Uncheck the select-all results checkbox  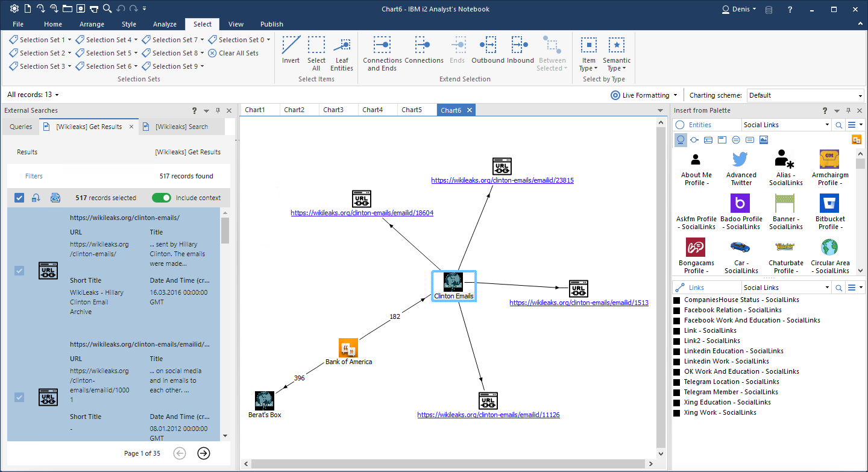click(19, 197)
